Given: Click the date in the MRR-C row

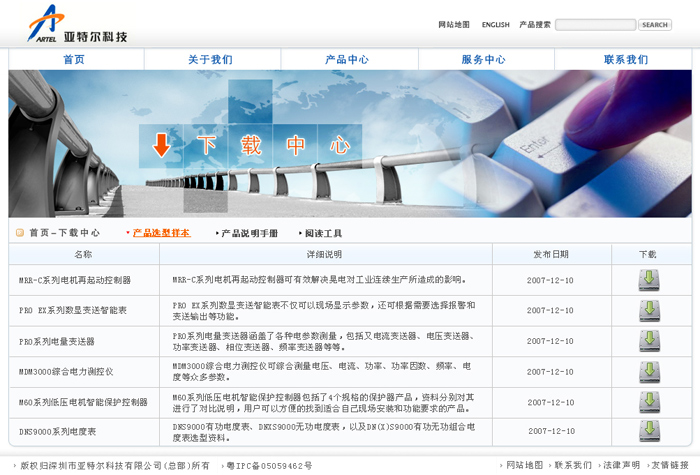Looking at the screenshot, I should (550, 280).
